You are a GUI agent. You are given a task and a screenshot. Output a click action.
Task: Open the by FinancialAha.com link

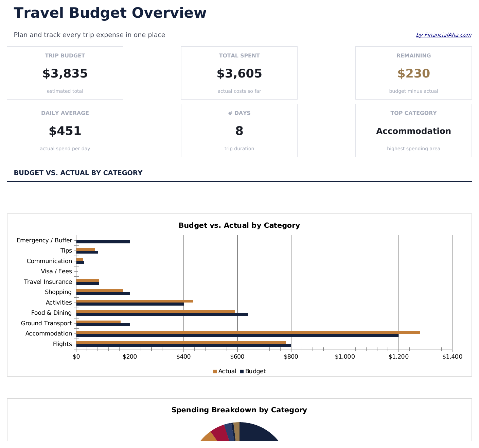(443, 35)
